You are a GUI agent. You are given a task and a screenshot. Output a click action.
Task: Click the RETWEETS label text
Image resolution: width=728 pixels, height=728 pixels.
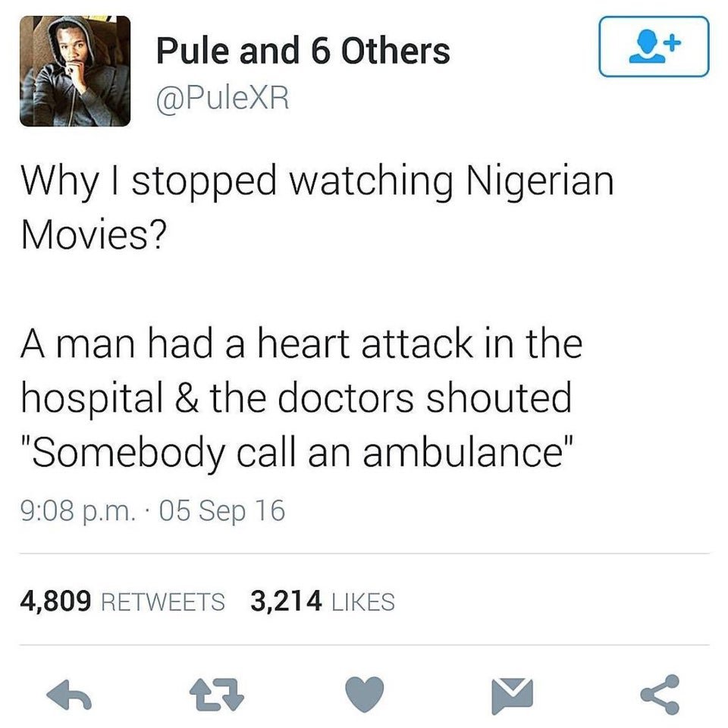tap(163, 601)
